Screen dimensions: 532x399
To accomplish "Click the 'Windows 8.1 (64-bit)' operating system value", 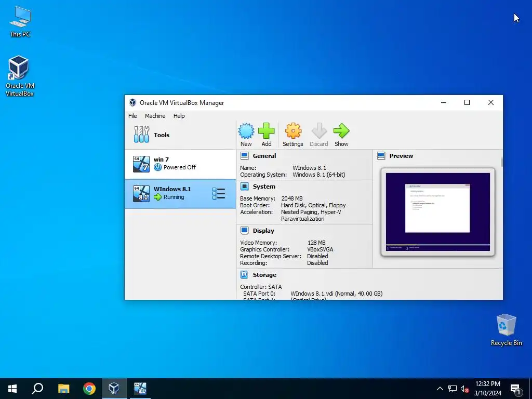I will pos(319,175).
